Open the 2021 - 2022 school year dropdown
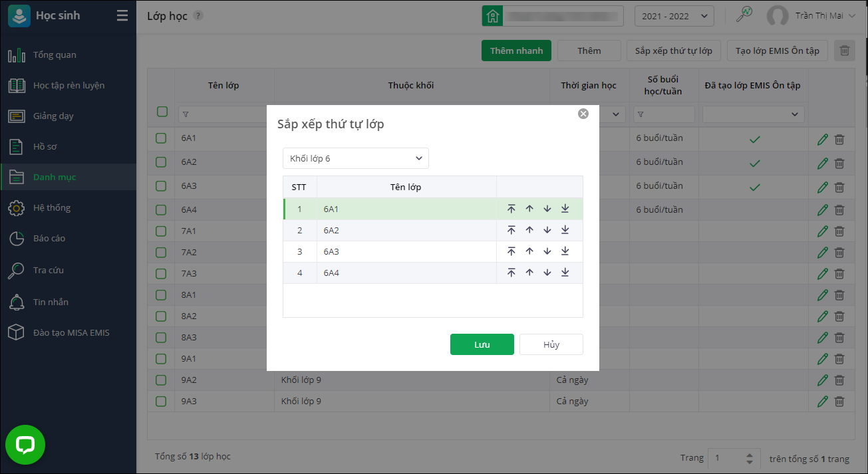The width and height of the screenshot is (868, 474). click(x=674, y=16)
